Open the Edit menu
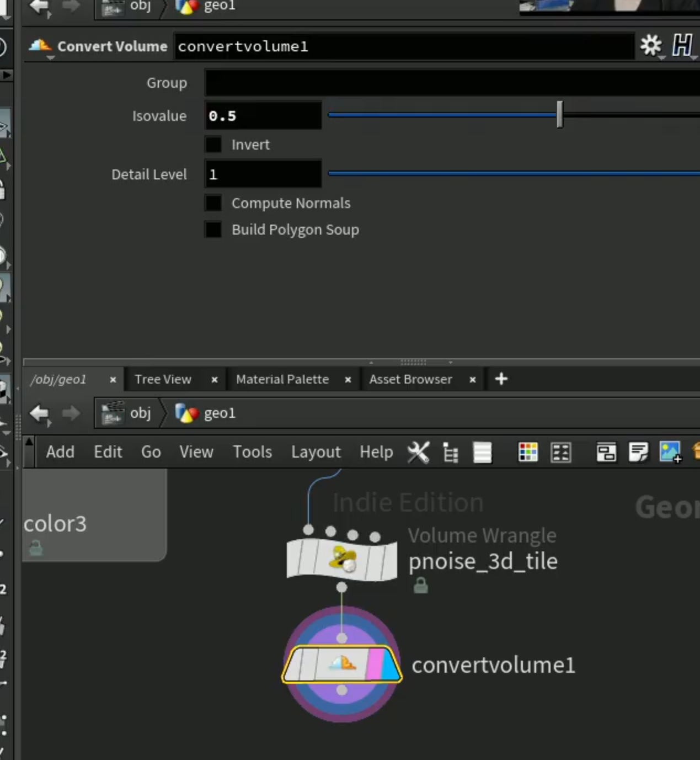Screen dimensions: 700x760 pyautogui.click(x=108, y=452)
